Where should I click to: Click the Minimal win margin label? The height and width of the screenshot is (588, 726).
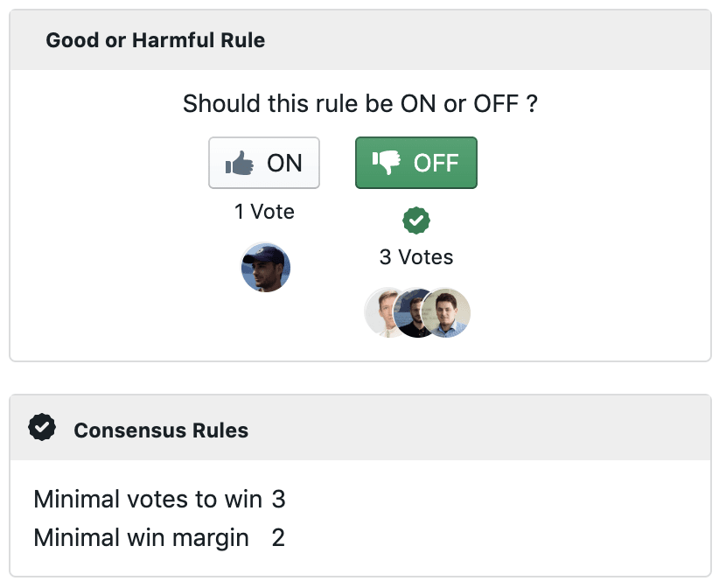[141, 538]
